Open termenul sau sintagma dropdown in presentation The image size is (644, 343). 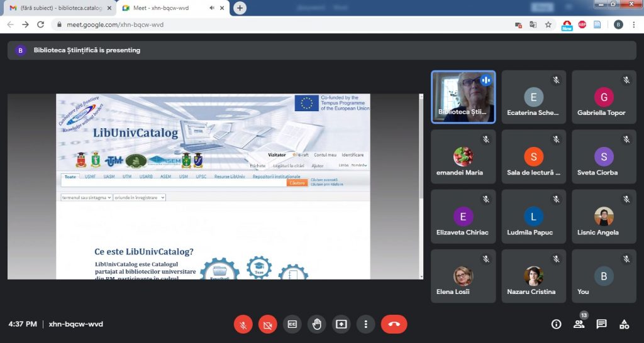tap(87, 198)
